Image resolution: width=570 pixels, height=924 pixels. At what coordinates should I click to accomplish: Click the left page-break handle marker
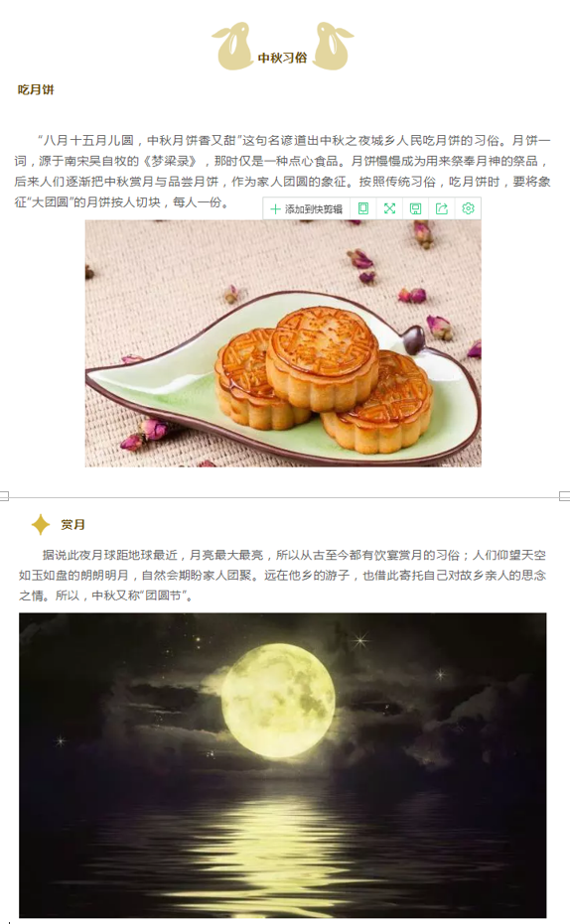pos(4,496)
